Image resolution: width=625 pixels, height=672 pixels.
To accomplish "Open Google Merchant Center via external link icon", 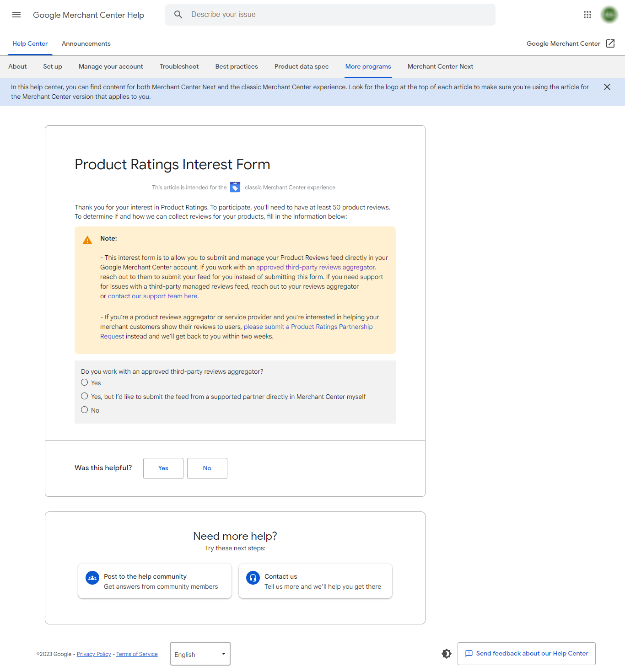I will point(610,43).
